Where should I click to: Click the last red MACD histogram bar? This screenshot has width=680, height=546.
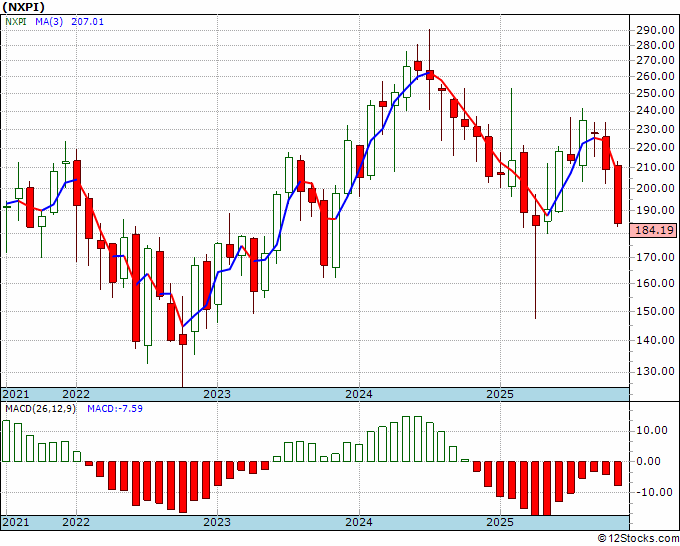[618, 474]
